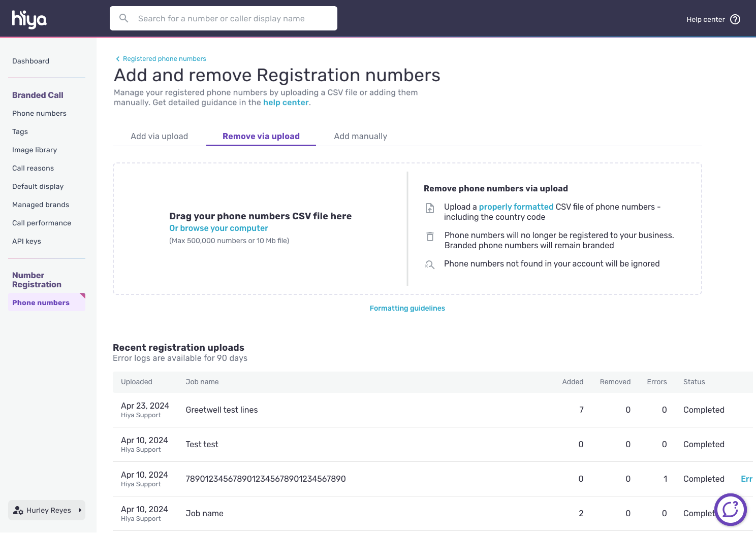Open Image library in the sidebar

(35, 150)
